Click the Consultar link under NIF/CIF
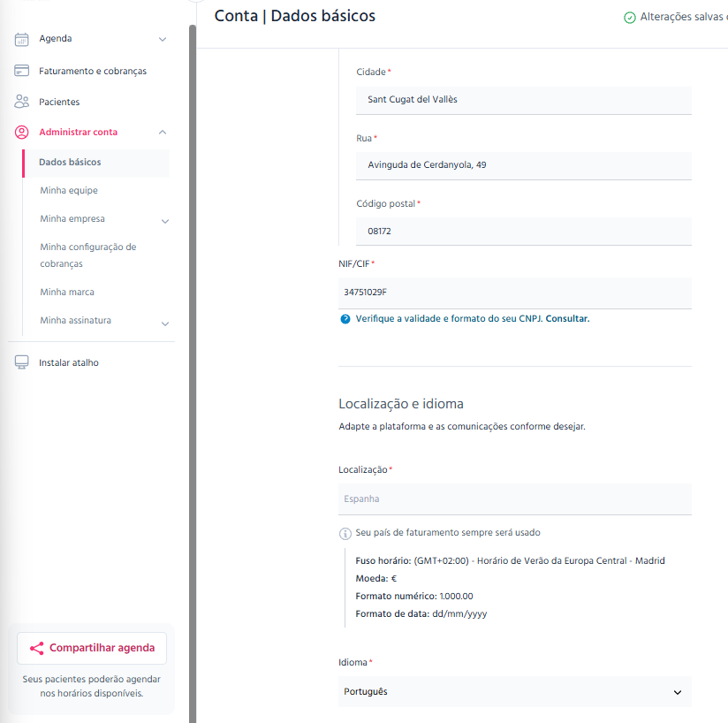The height and width of the screenshot is (723, 728). (x=567, y=318)
